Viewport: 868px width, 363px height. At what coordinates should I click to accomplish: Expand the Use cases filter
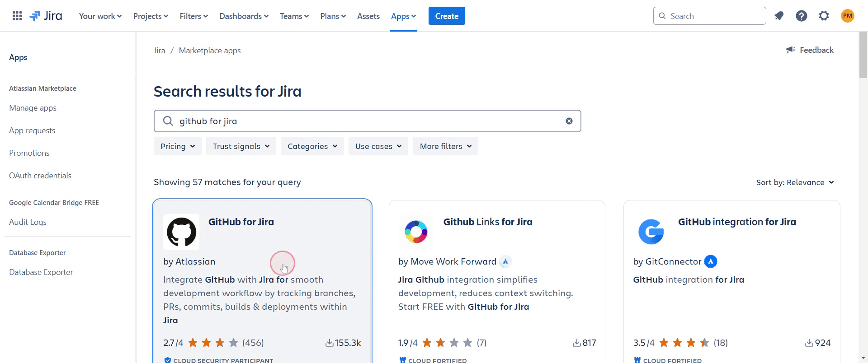pyautogui.click(x=378, y=146)
